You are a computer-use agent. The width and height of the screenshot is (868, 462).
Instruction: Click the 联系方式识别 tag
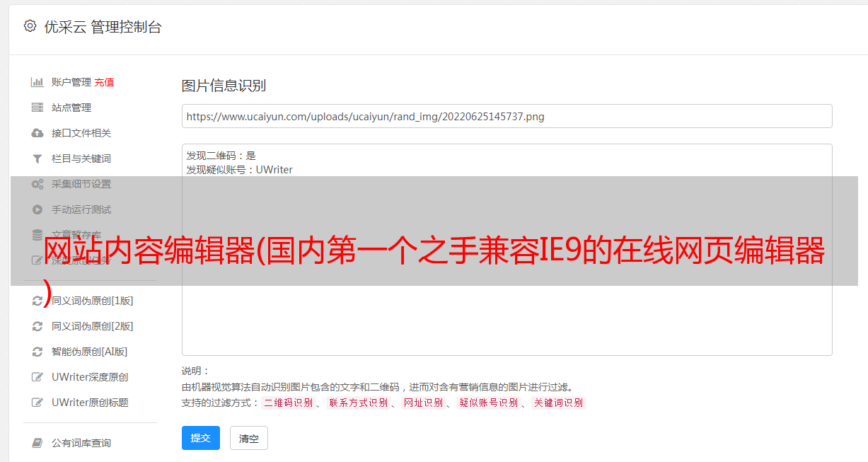tap(358, 403)
